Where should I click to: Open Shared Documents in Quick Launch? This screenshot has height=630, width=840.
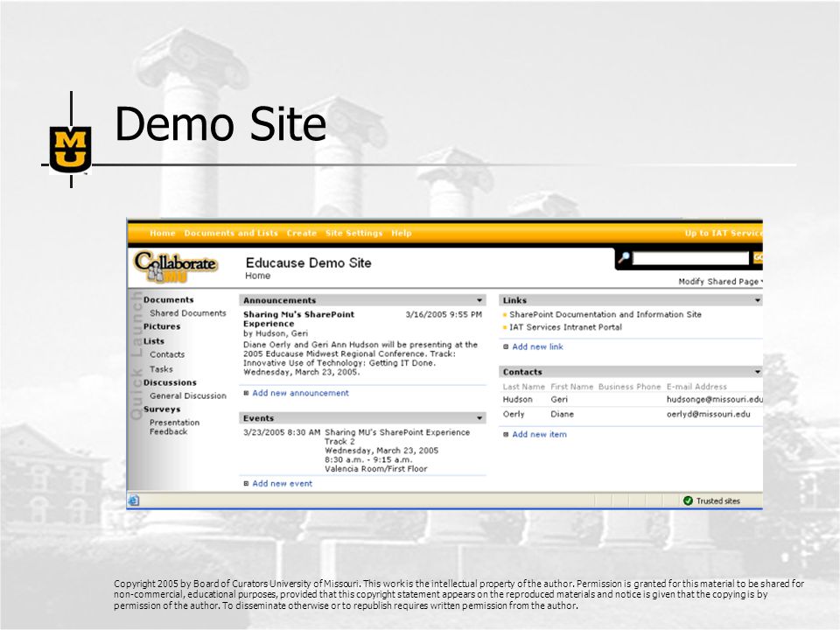click(188, 313)
